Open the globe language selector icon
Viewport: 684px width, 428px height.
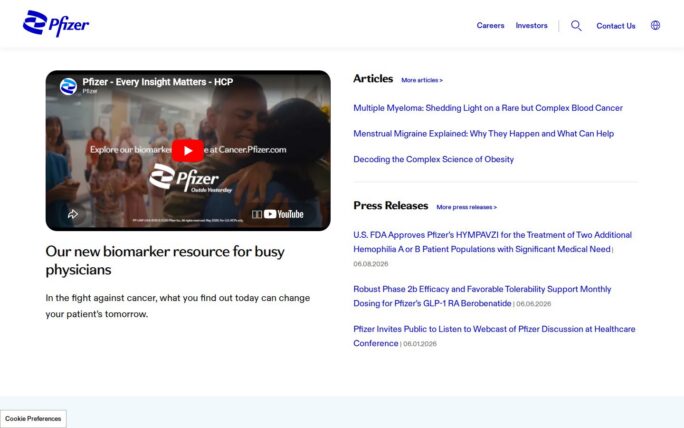coord(655,25)
